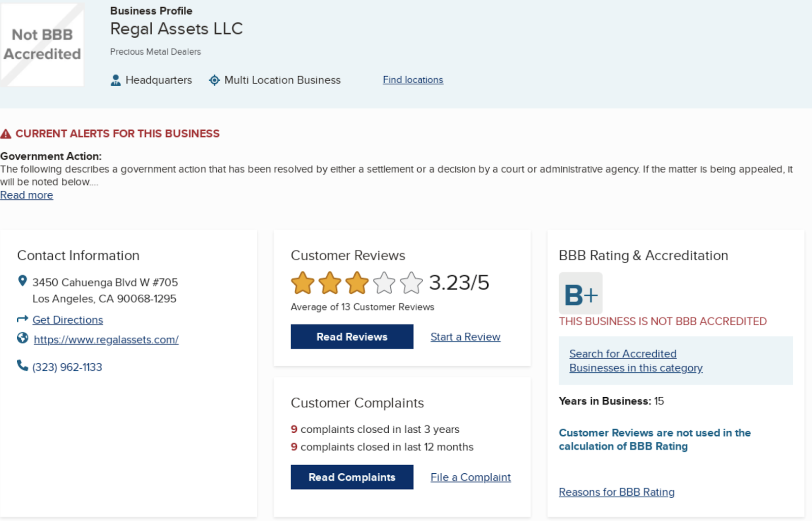Viewport: 812px width, 521px height.
Task: Expand the alert with Read more
Action: tap(26, 195)
